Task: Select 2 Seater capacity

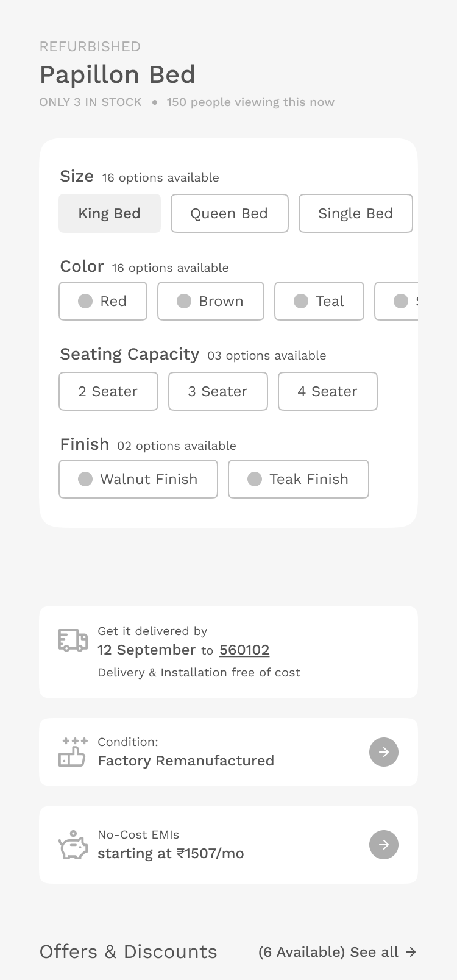Action: (x=108, y=391)
